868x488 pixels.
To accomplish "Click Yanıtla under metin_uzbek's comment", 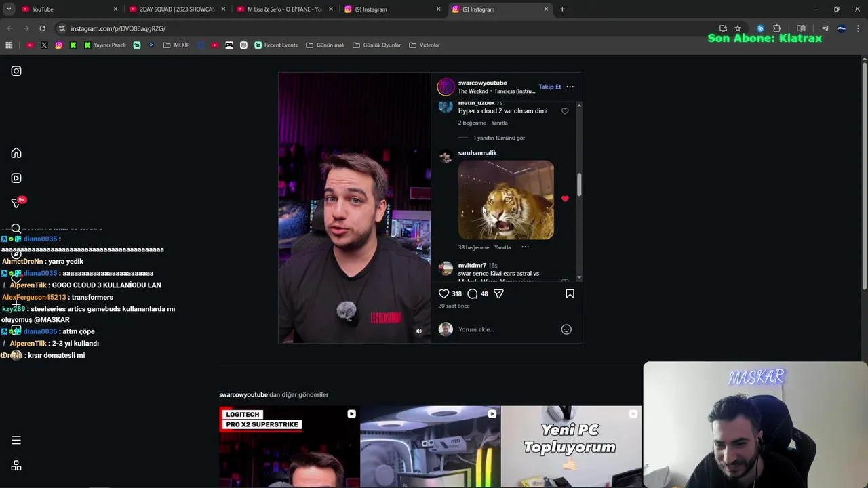I will (499, 123).
